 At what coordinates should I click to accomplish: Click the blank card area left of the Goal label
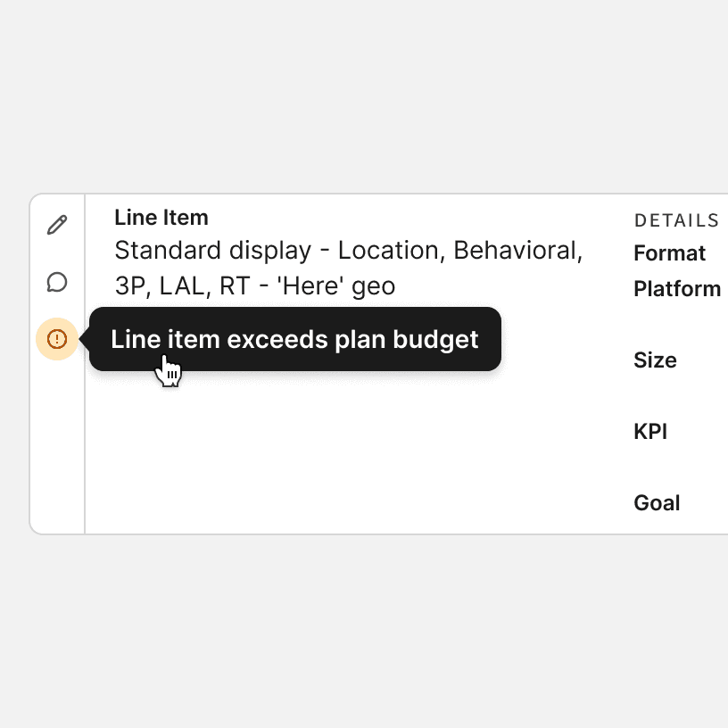pos(357,503)
